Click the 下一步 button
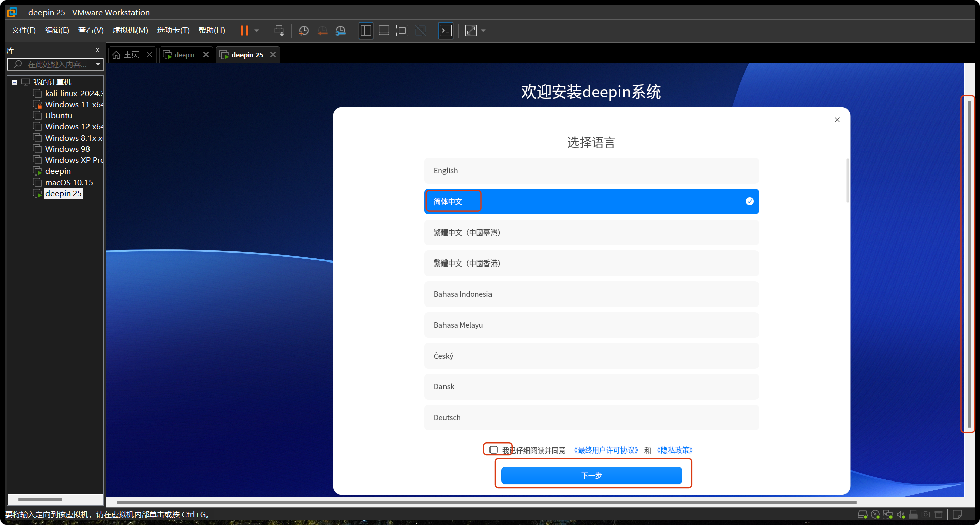The image size is (980, 525). [591, 475]
